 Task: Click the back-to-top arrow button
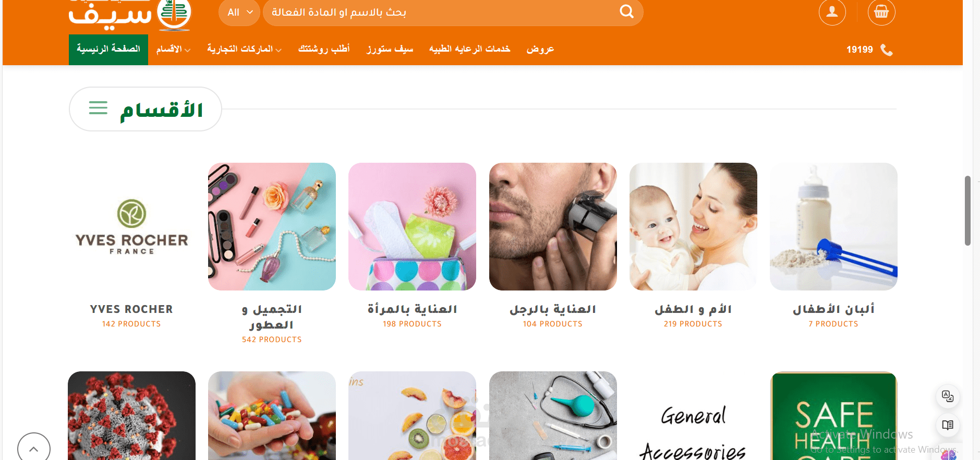point(34,448)
